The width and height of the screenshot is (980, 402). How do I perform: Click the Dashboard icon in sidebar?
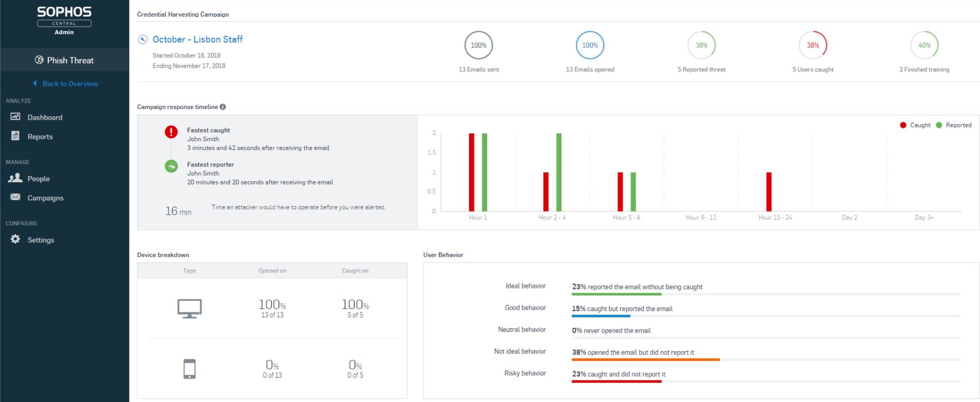[x=16, y=117]
